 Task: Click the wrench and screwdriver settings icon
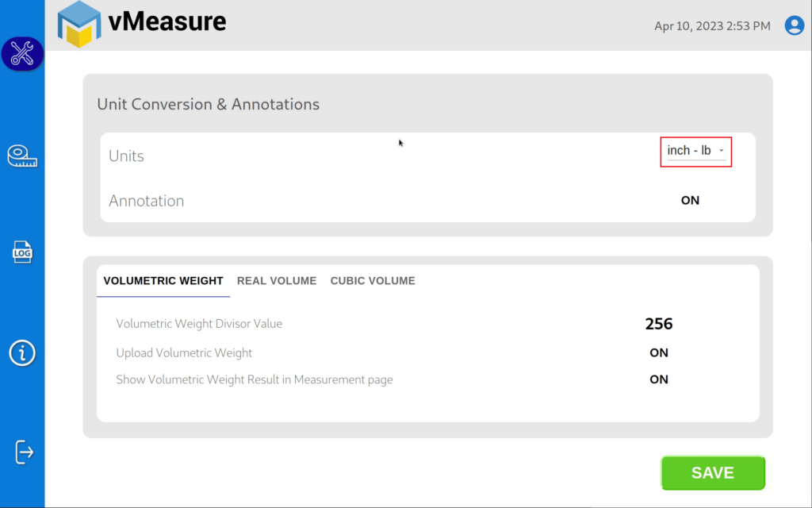21,54
